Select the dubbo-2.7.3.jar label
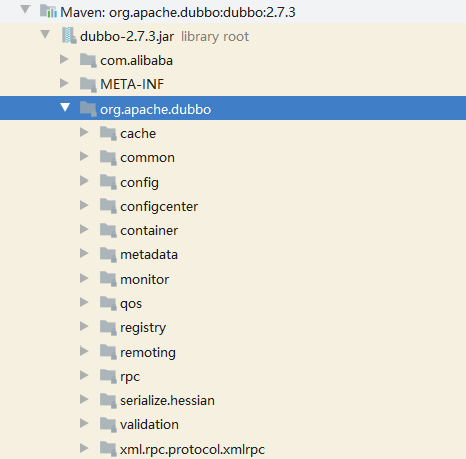 click(x=127, y=36)
